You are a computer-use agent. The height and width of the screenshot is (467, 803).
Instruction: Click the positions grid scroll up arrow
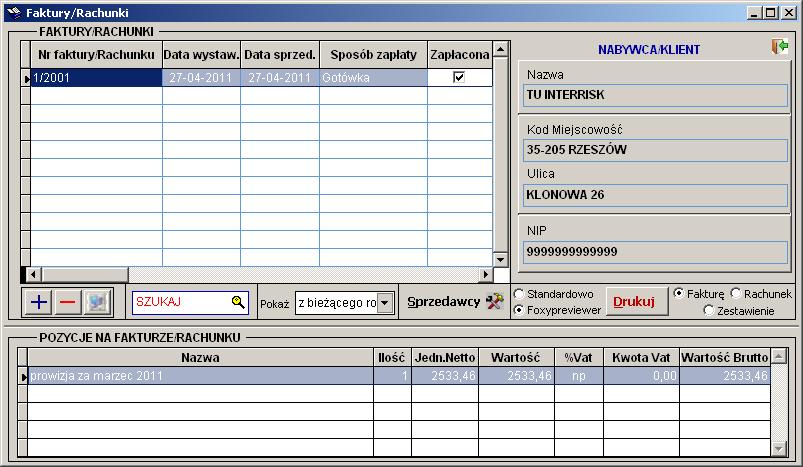(x=778, y=356)
